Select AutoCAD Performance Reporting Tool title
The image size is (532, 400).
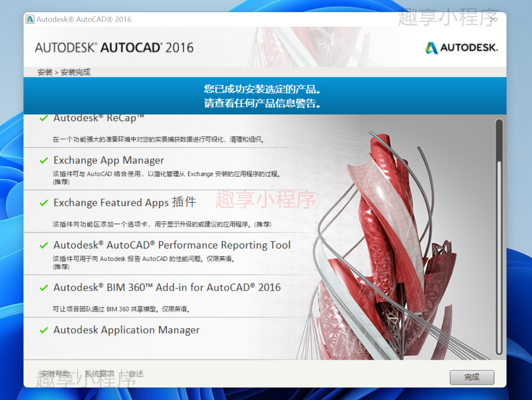[172, 245]
